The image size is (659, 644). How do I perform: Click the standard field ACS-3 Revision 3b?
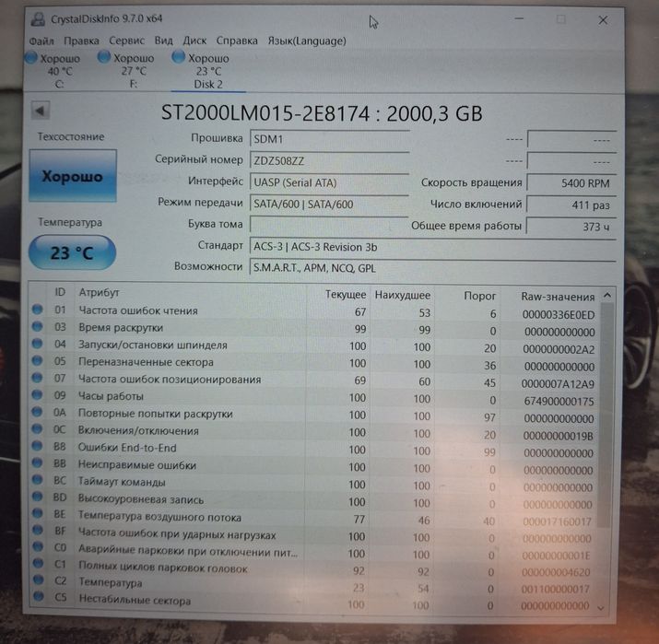tap(432, 247)
